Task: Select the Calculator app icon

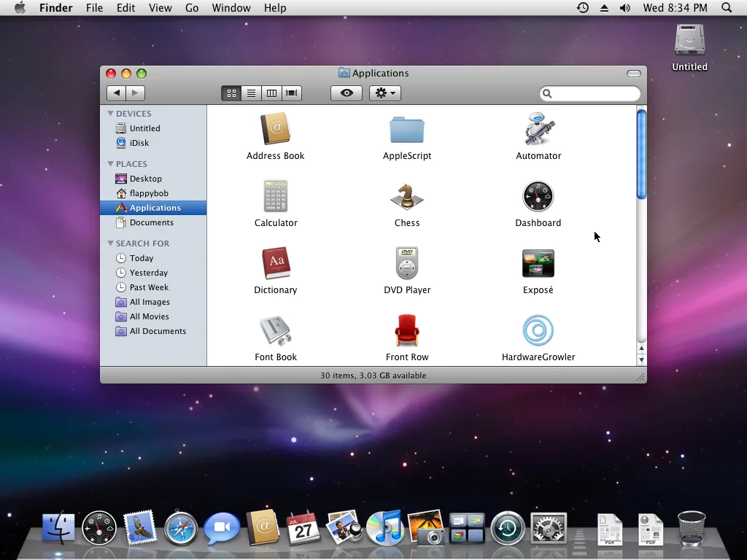Action: 275,195
